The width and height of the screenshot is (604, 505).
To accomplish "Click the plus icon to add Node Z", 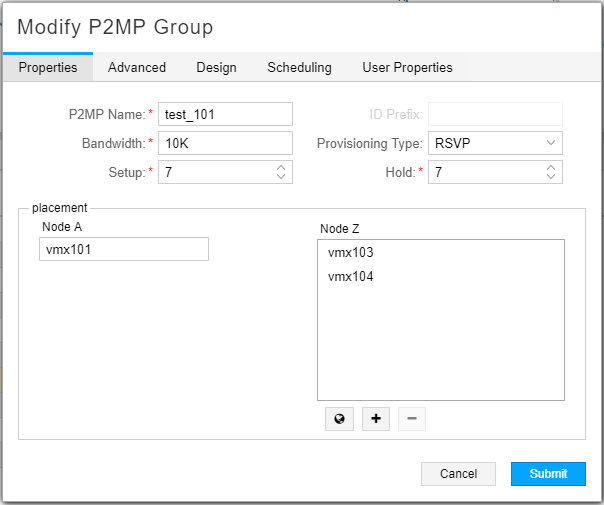I will pos(375,419).
